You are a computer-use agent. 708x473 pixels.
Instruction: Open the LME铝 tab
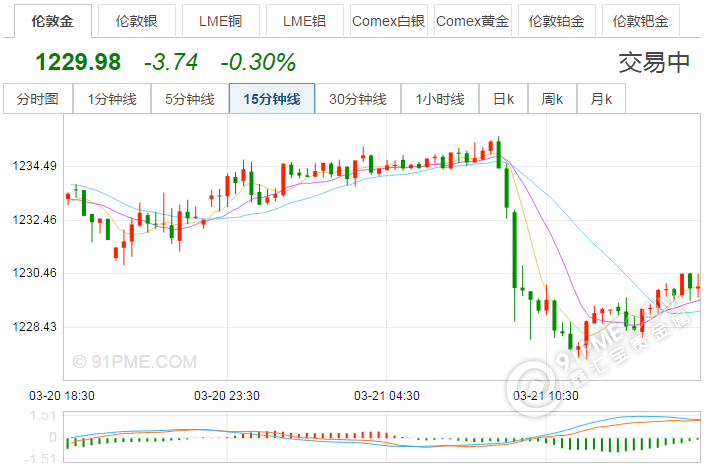305,21
